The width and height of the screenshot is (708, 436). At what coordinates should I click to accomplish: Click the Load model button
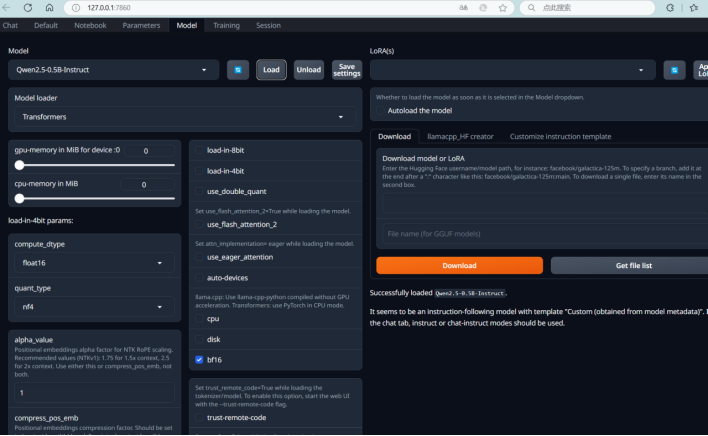[271, 70]
